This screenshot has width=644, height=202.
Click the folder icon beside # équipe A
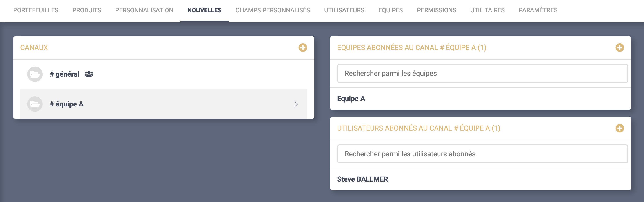pyautogui.click(x=35, y=104)
